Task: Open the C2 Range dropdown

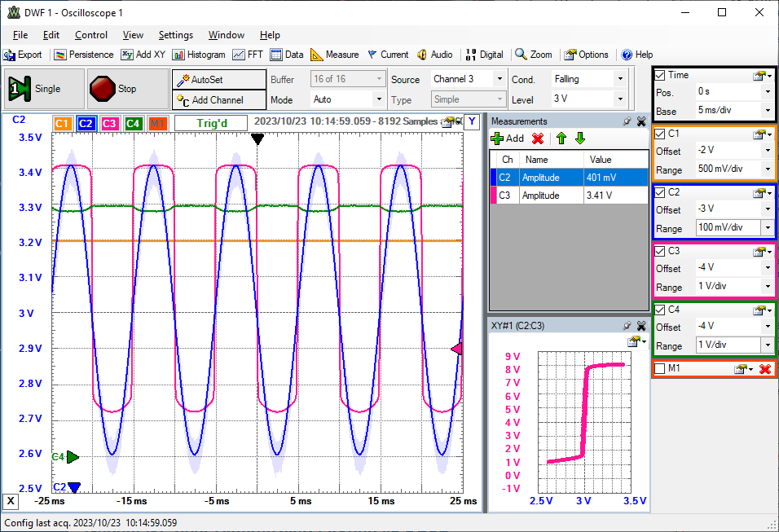Action: pyautogui.click(x=767, y=229)
